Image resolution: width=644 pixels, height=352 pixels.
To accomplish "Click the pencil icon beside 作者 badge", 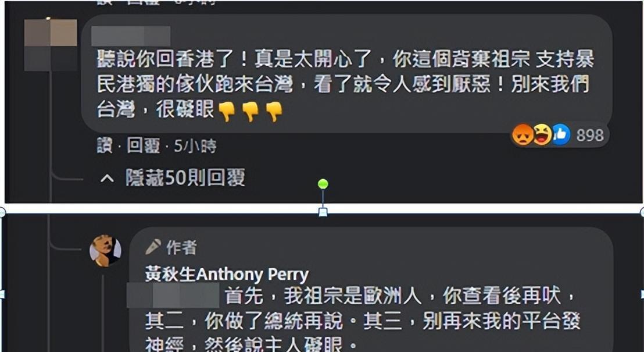I will click(153, 247).
